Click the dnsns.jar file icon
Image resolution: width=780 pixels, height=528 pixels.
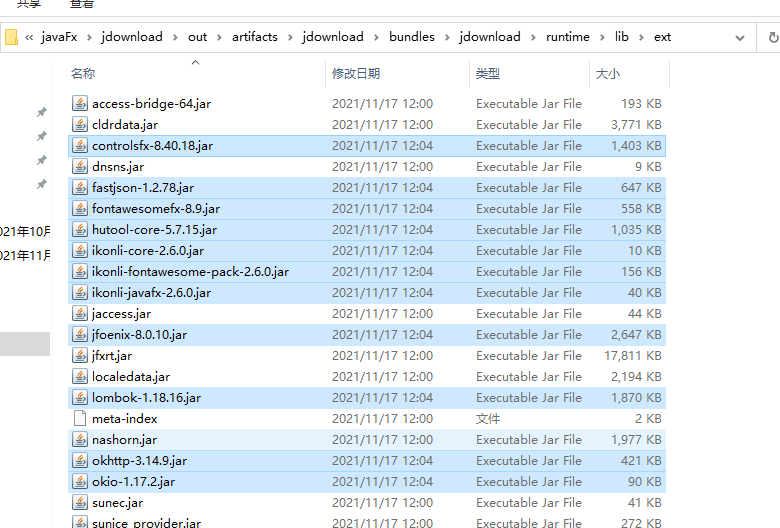coord(80,166)
